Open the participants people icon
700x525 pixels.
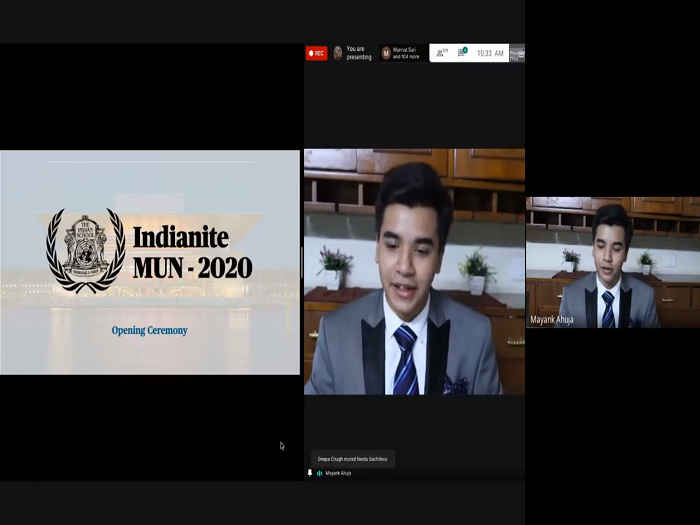point(441,53)
